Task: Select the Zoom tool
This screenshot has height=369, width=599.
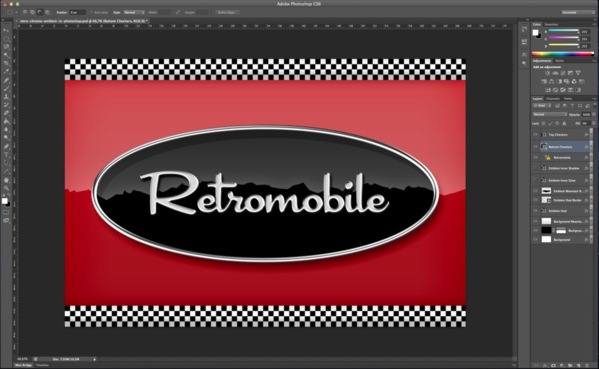Action: (6, 188)
